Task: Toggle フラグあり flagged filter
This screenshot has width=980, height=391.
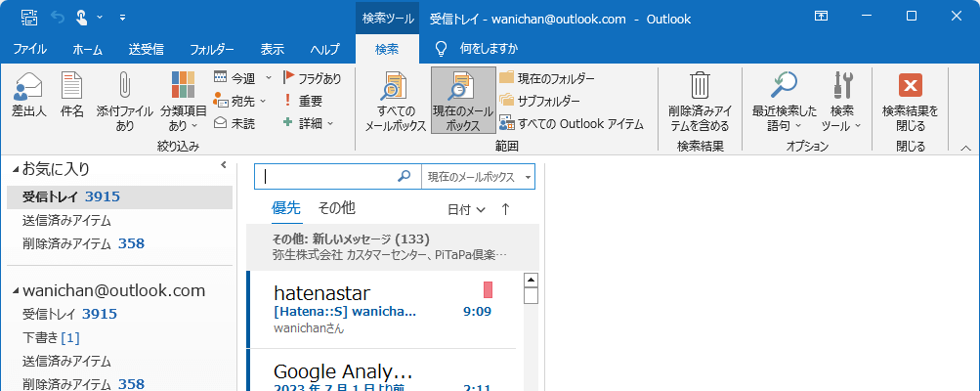Action: pos(312,78)
